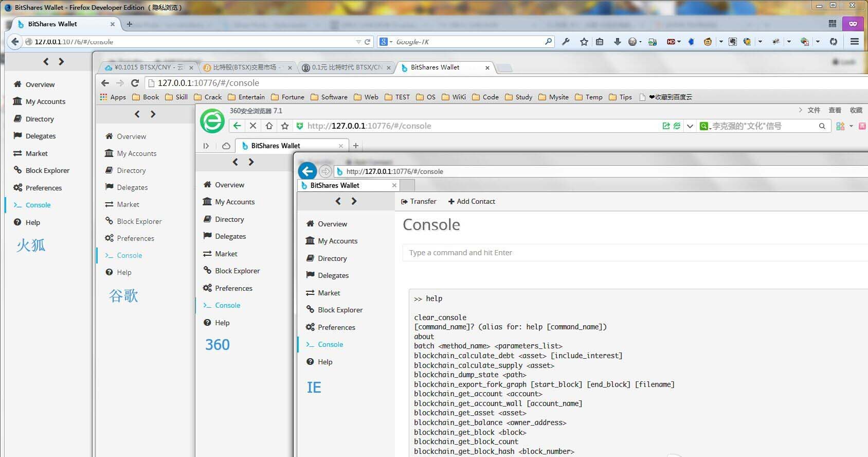
Task: Switch to Chrome tab 0.1元 比特时代 BTSX/CN
Action: pyautogui.click(x=347, y=67)
